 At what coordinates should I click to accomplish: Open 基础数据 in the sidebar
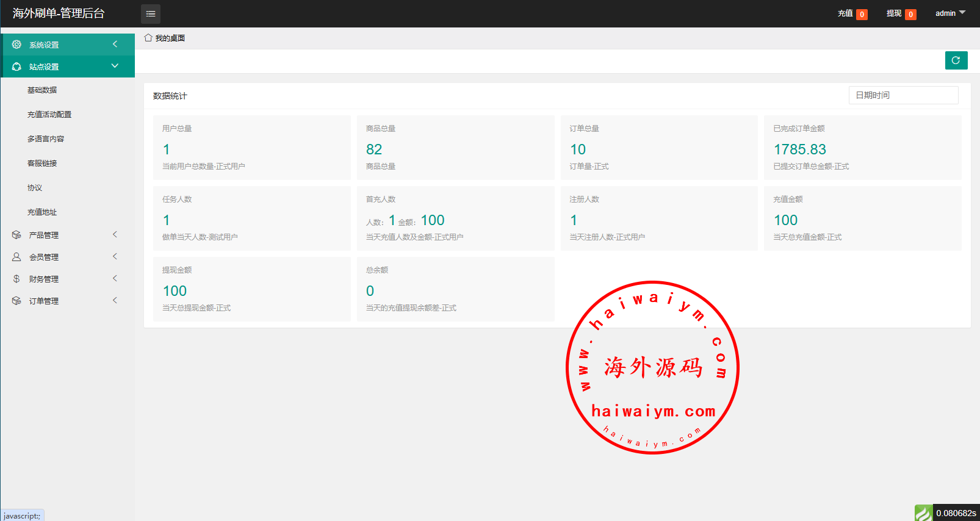pyautogui.click(x=42, y=90)
